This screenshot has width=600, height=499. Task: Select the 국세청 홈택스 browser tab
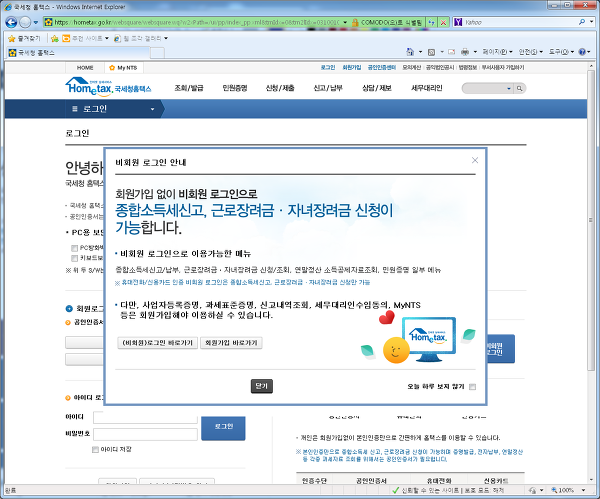78,52
